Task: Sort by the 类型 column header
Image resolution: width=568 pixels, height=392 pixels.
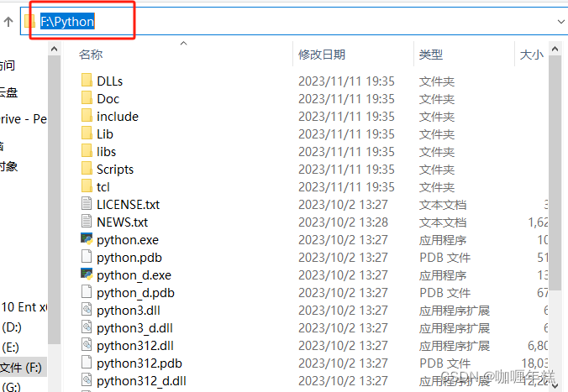Action: (431, 55)
